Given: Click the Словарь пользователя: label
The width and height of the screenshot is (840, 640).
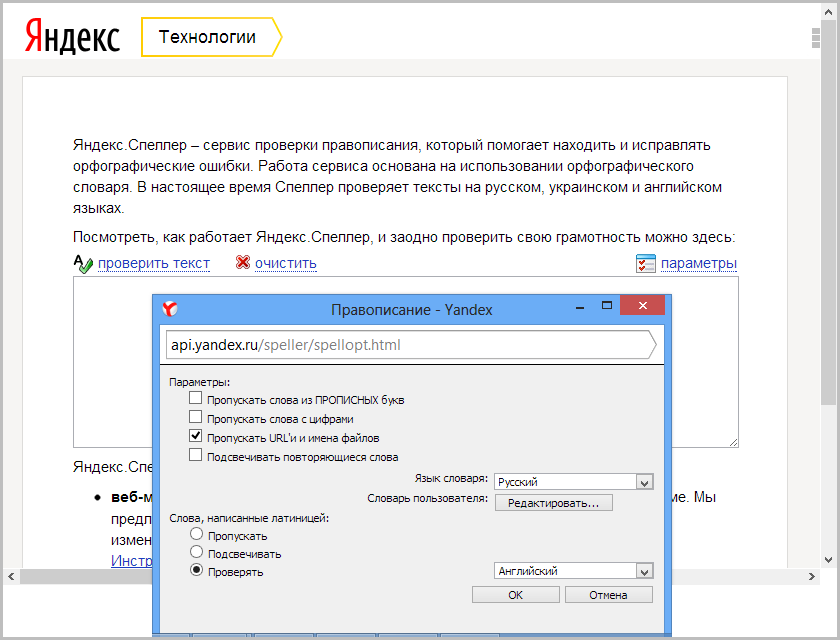Looking at the screenshot, I should tap(428, 498).
